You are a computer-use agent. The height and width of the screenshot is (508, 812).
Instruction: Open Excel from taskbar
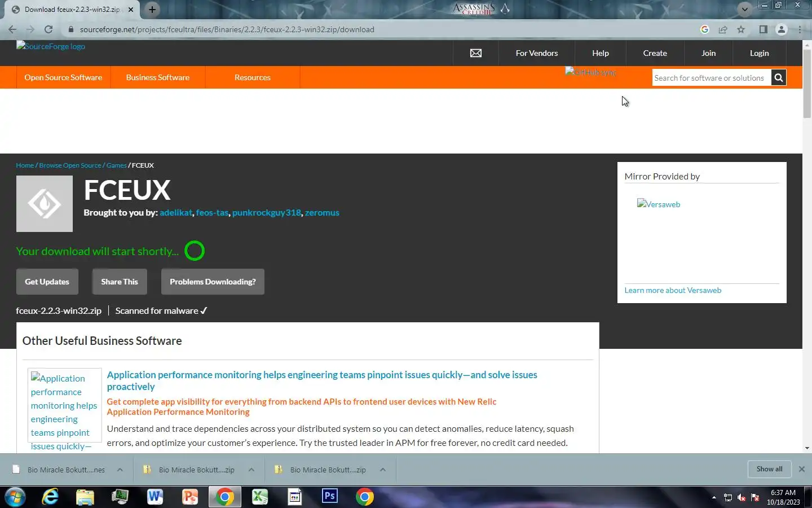tap(260, 497)
